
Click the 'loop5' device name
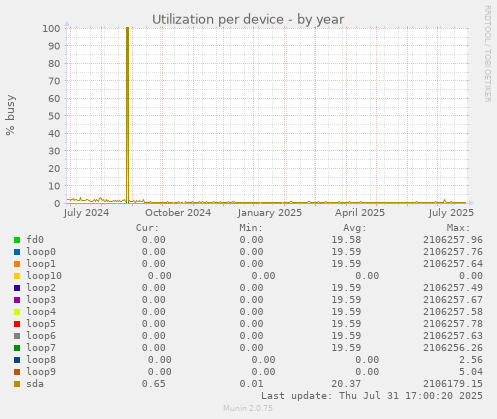41,324
